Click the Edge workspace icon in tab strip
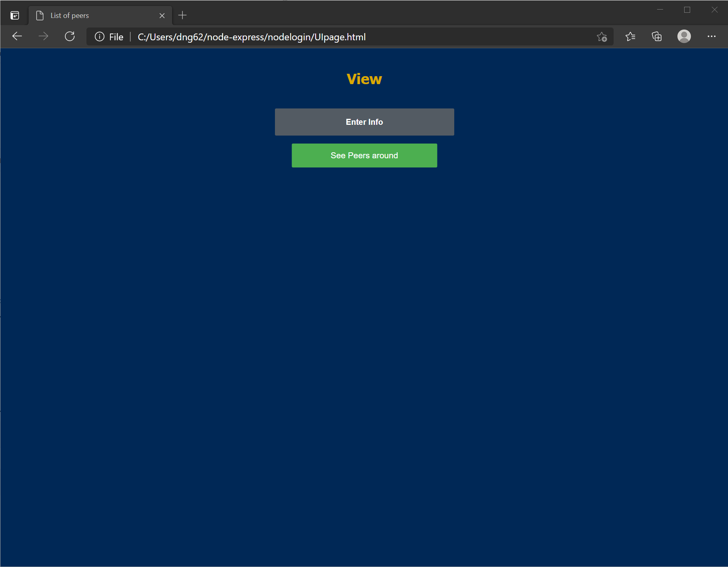728x567 pixels. tap(15, 15)
